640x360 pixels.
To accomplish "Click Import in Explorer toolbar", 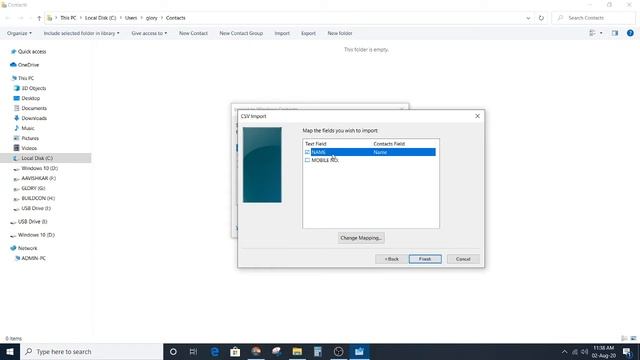I will tap(282, 33).
